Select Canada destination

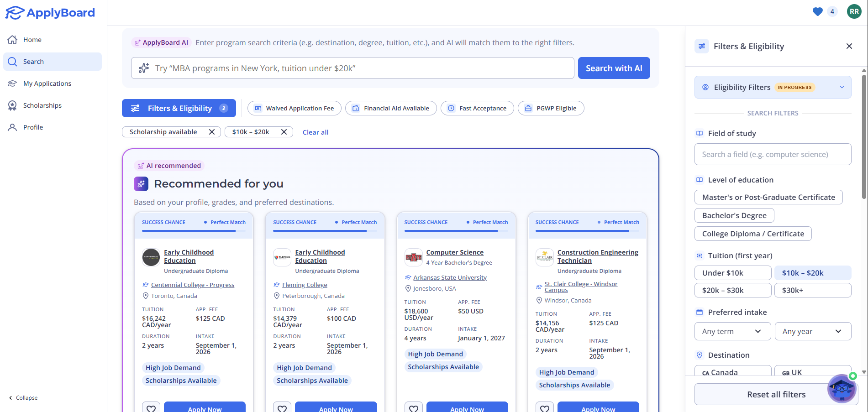(733, 371)
